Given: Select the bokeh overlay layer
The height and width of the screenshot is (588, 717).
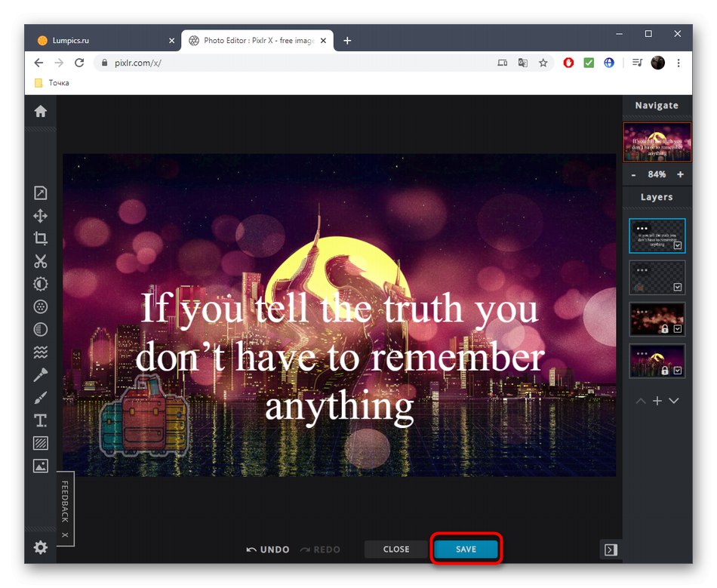Looking at the screenshot, I should click(x=657, y=319).
